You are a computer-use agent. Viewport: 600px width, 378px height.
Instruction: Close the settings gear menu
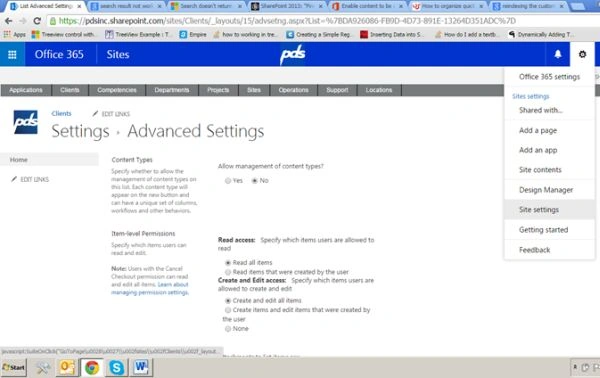[582, 54]
